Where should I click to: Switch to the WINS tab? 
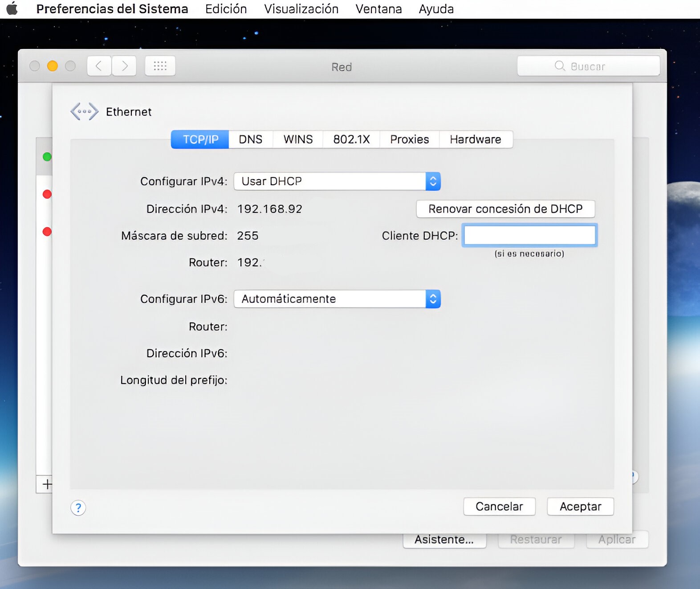click(298, 139)
